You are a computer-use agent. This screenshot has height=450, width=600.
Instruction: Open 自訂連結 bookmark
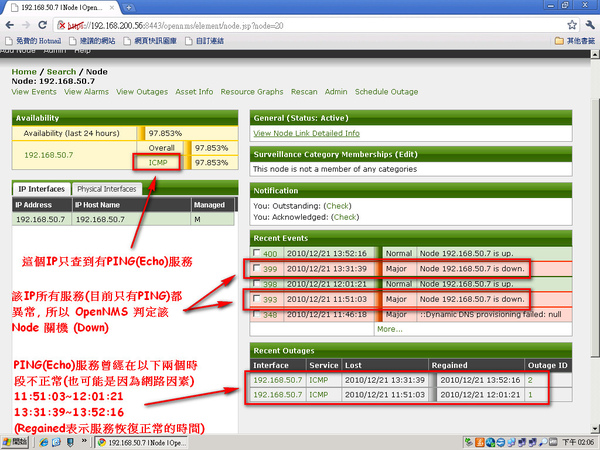205,41
